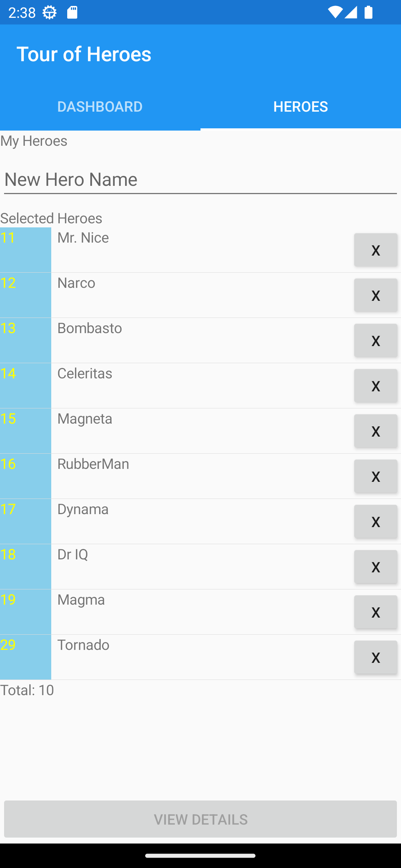The height and width of the screenshot is (868, 401).
Task: Remove Dynama via its X button
Action: point(375,522)
